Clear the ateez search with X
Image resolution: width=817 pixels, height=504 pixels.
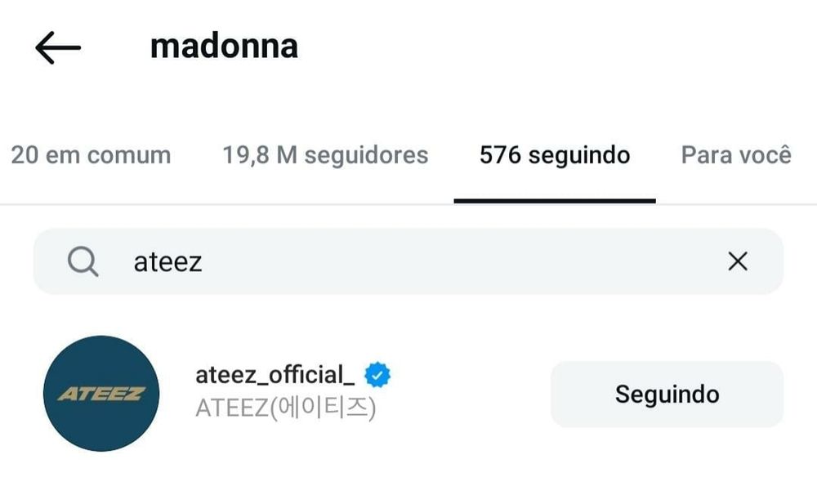click(738, 261)
